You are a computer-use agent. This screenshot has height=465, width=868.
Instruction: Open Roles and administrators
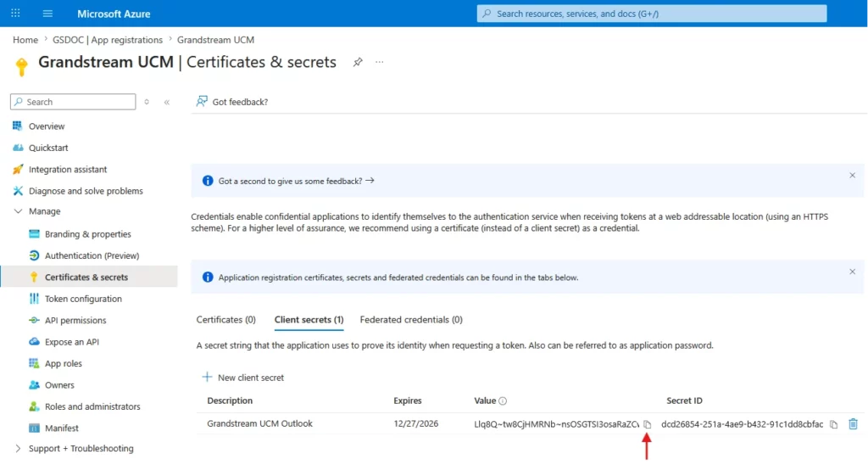click(x=92, y=406)
